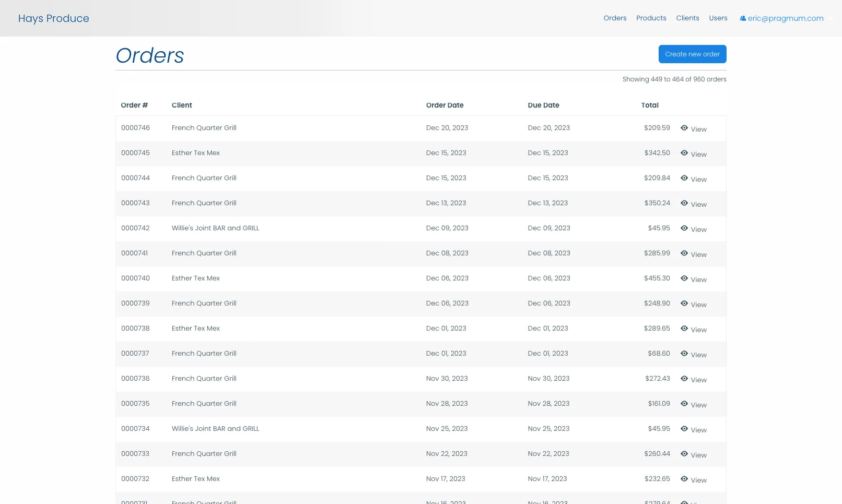The height and width of the screenshot is (504, 842).
Task: Click the eye icon for order 0000740
Action: tap(684, 277)
